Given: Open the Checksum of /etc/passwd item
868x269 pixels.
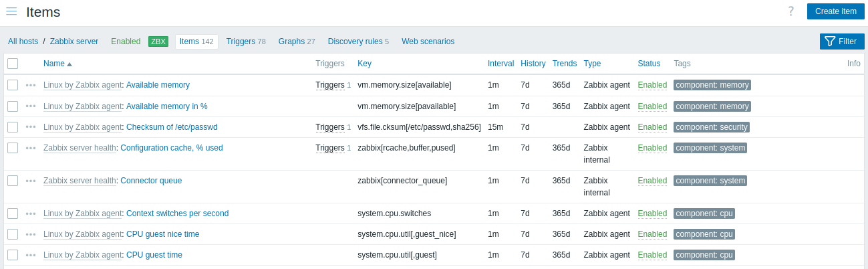Looking at the screenshot, I should tap(172, 127).
